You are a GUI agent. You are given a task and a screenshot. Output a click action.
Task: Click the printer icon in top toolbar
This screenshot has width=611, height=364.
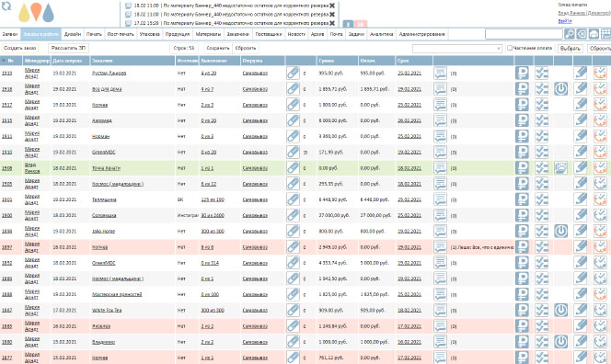click(x=594, y=34)
